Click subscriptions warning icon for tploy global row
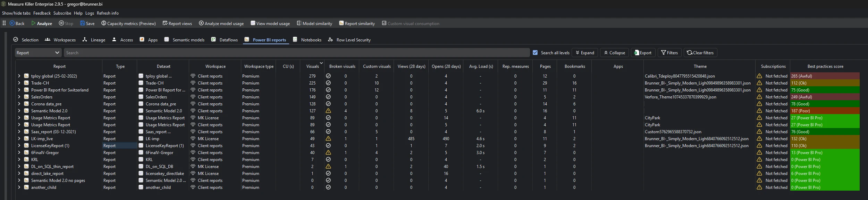868x200 pixels. (759, 76)
